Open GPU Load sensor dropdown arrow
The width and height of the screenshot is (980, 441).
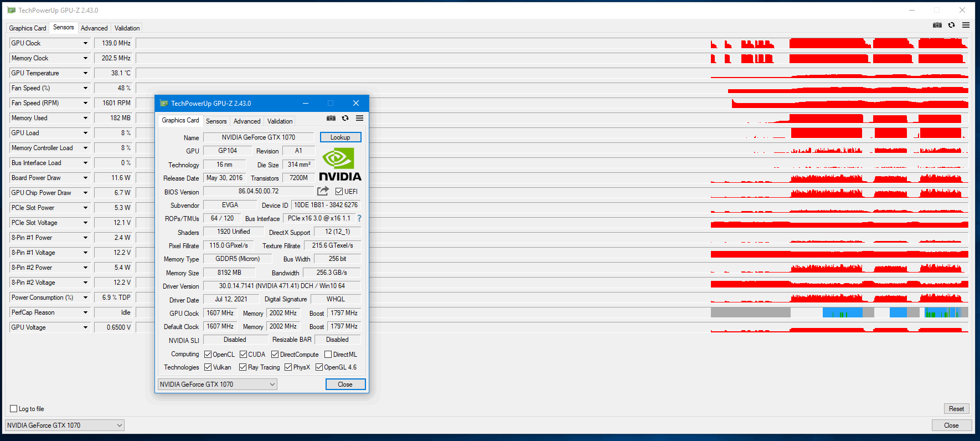(x=85, y=133)
